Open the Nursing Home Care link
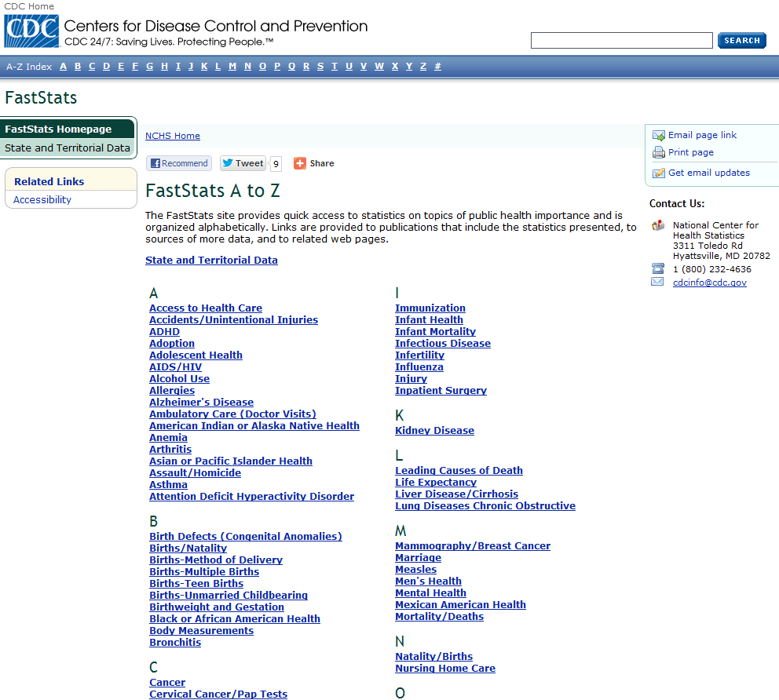The image size is (779, 700). pos(445,669)
